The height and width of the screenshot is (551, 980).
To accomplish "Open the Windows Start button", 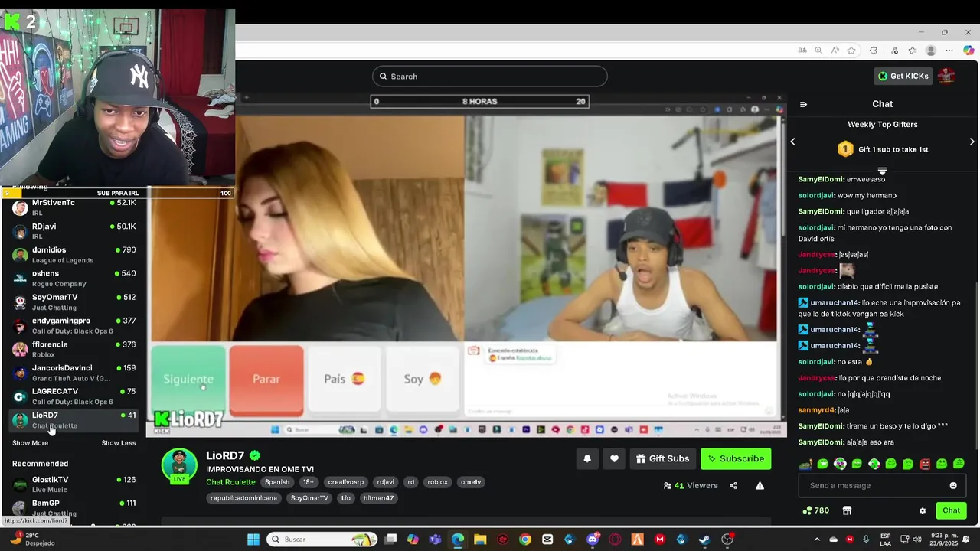I will coord(253,540).
